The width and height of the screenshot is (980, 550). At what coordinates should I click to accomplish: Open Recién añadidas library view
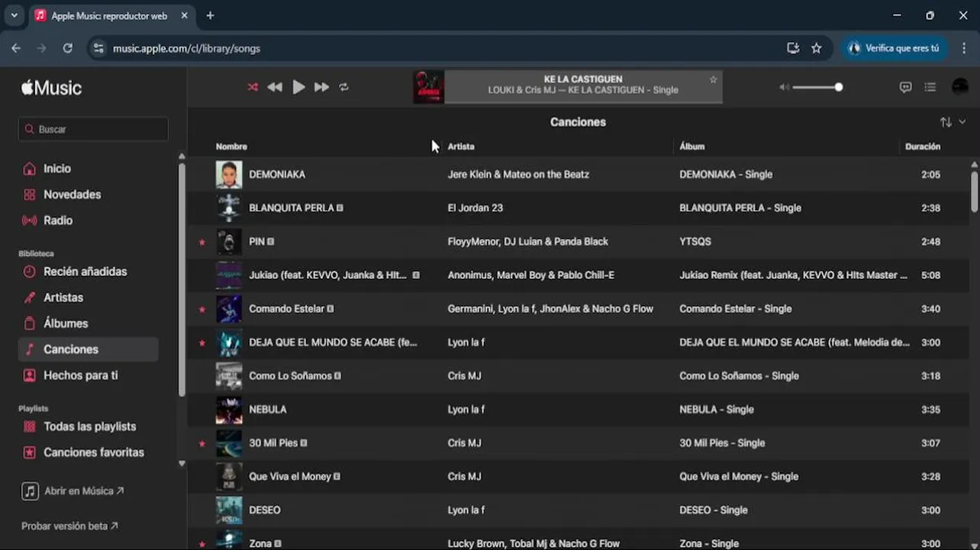[85, 272]
